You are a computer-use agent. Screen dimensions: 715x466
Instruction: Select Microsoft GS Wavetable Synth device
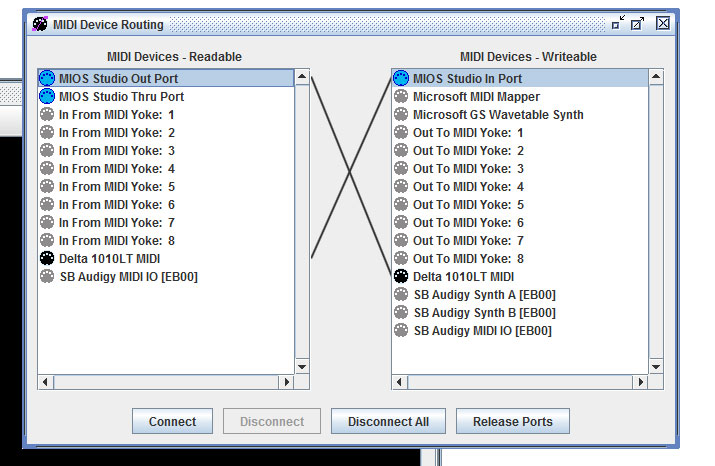497,114
